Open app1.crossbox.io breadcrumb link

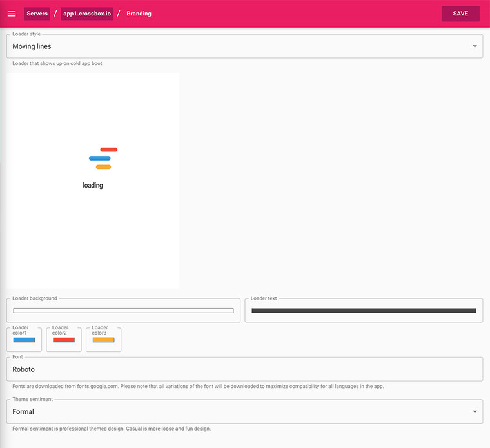tap(87, 14)
